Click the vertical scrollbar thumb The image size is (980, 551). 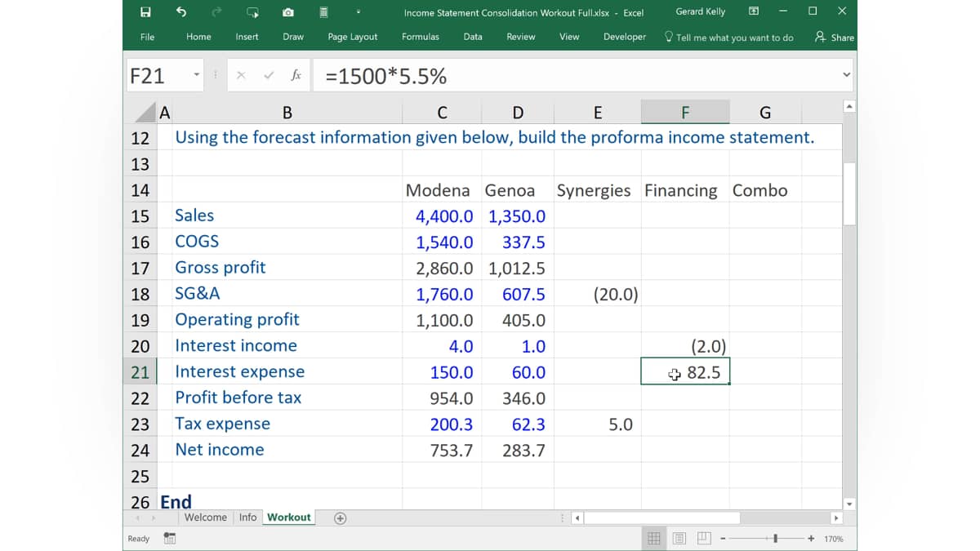point(849,193)
